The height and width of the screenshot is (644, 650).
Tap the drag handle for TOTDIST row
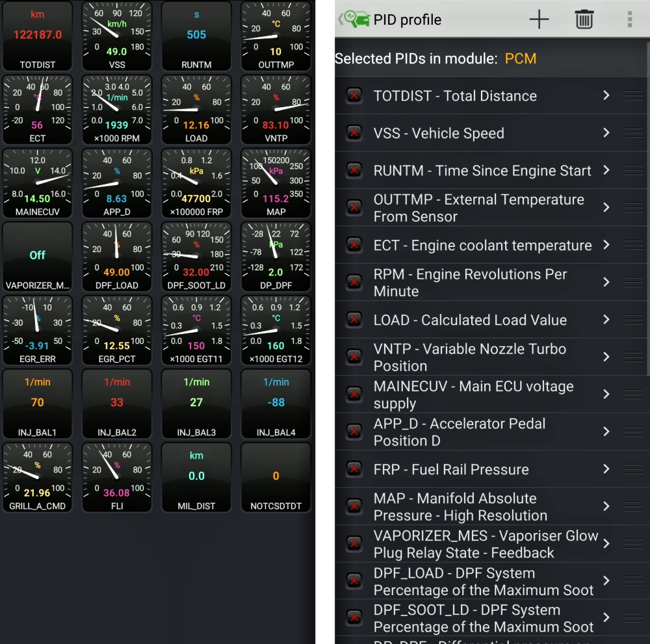[x=632, y=96]
